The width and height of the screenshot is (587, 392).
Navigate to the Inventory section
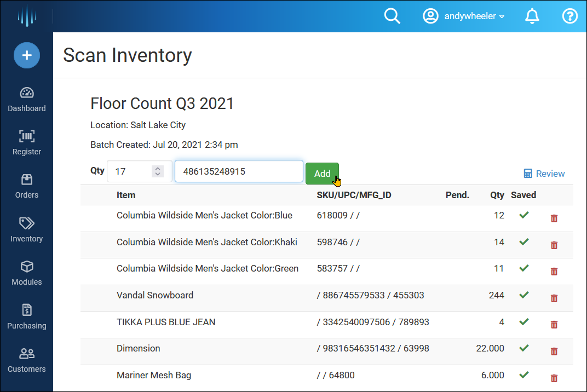[26, 229]
